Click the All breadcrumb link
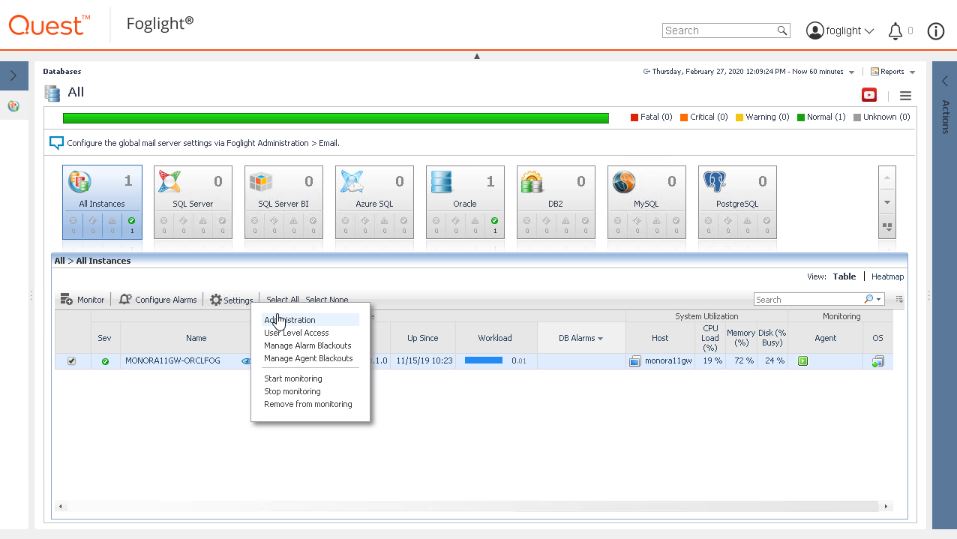The height and width of the screenshot is (539, 957). (59, 261)
